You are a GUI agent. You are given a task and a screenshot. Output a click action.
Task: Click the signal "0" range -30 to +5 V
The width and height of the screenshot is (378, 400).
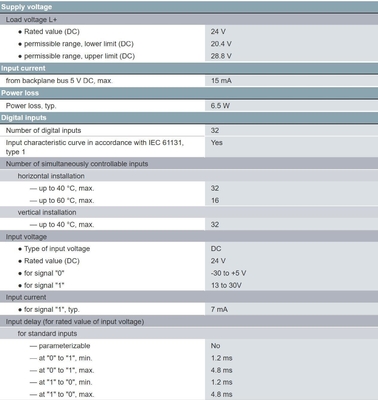228,273
